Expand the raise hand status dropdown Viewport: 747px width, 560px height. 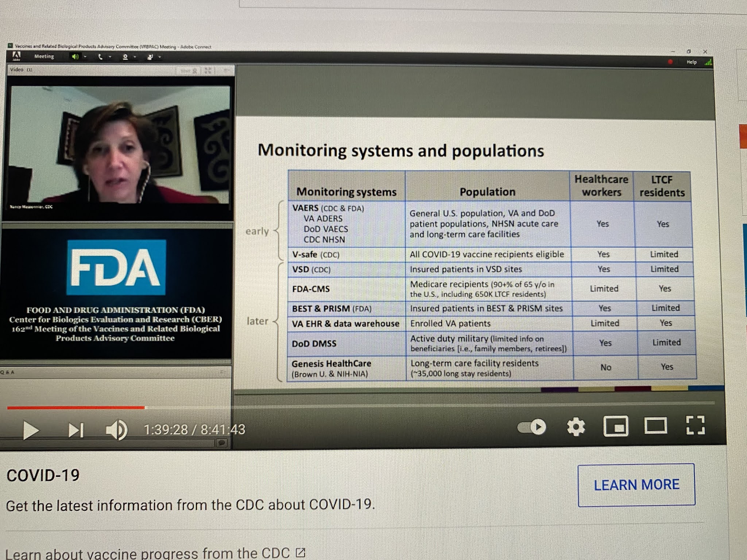pos(159,57)
